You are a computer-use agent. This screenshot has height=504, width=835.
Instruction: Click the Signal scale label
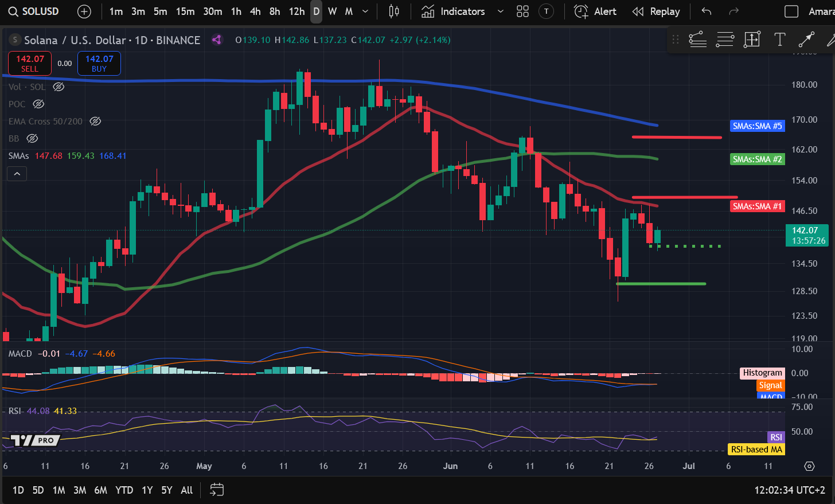coord(771,385)
